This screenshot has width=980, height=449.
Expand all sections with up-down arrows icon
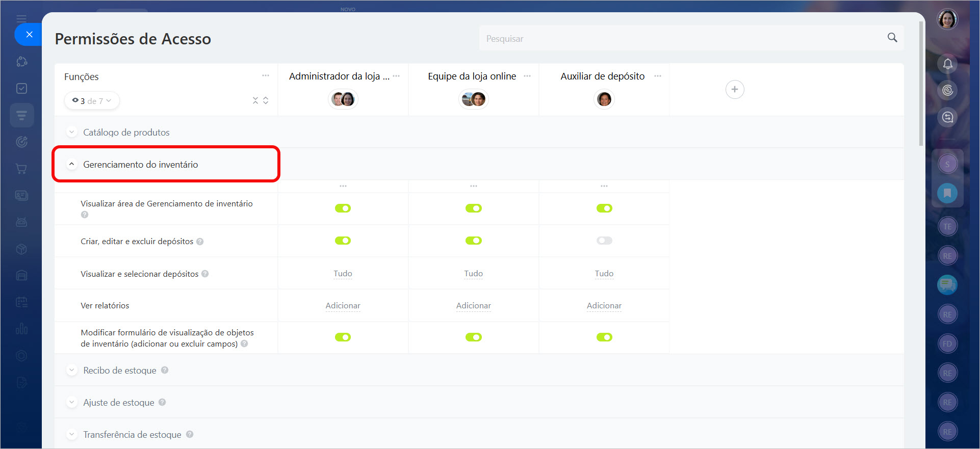[266, 100]
